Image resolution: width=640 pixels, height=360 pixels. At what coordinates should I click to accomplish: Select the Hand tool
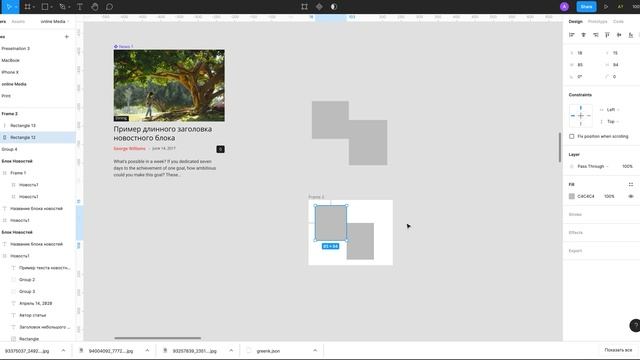click(x=95, y=7)
